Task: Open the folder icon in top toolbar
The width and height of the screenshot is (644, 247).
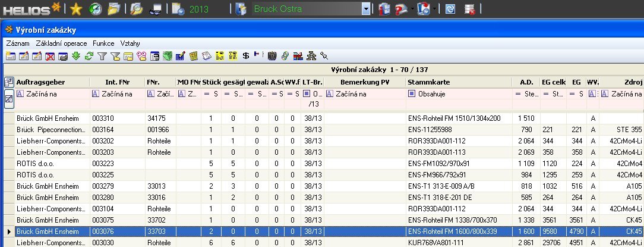Action: pyautogui.click(x=114, y=9)
